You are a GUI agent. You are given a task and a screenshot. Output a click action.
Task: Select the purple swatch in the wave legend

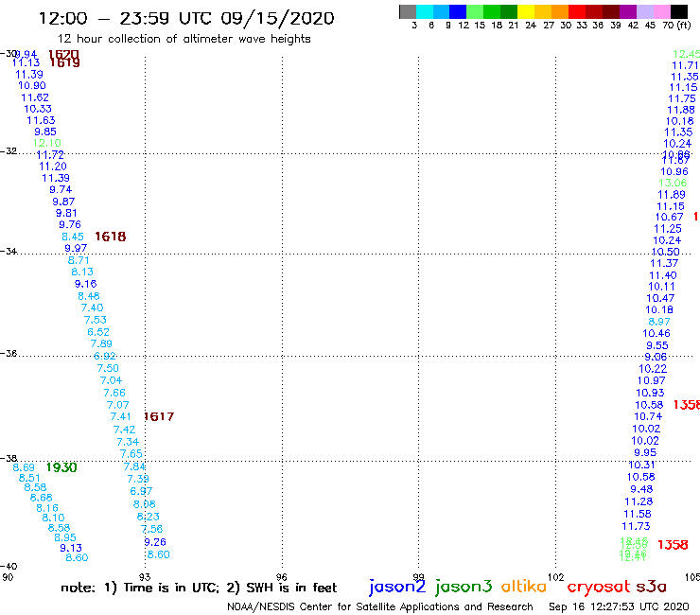pos(628,11)
